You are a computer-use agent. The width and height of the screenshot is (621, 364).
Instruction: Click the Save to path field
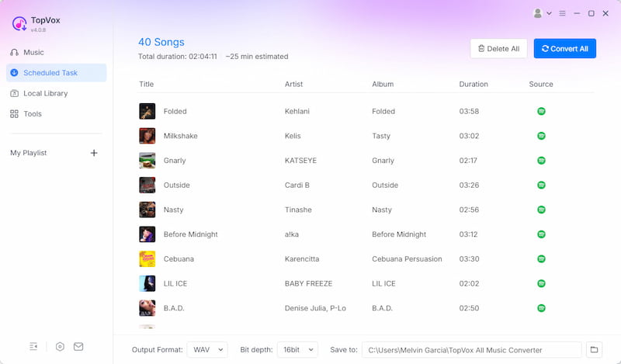[x=471, y=350]
